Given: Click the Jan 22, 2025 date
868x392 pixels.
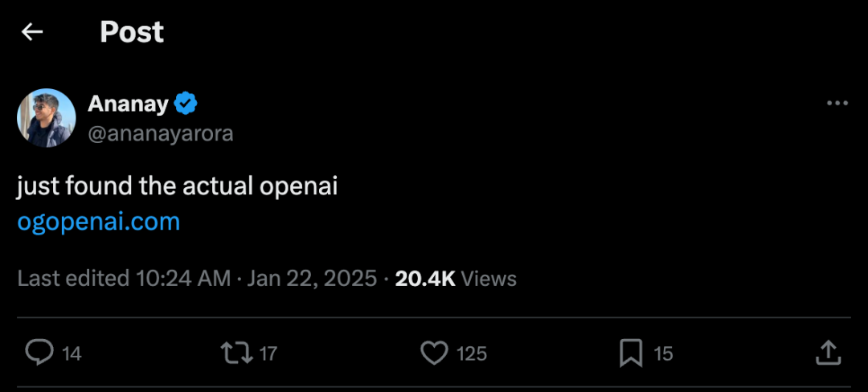Looking at the screenshot, I should [x=312, y=279].
